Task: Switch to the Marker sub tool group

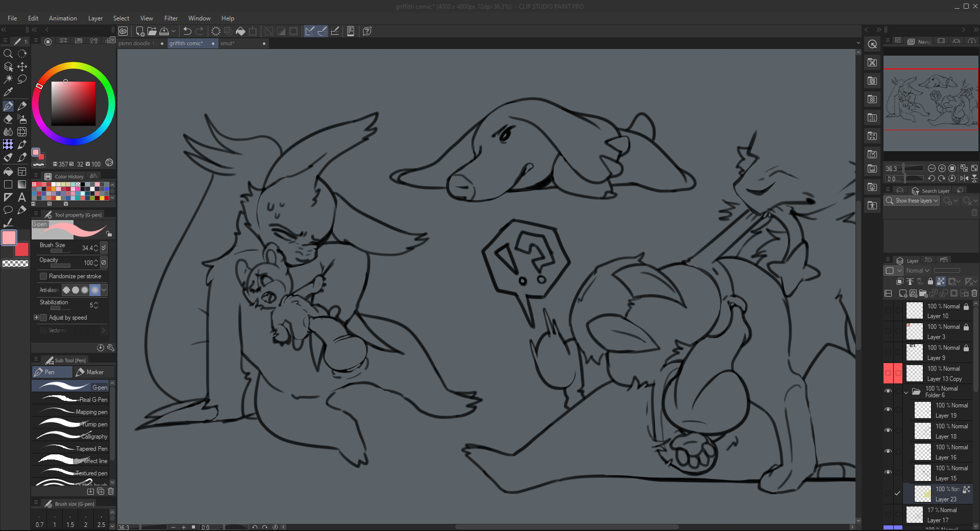Action: coord(94,372)
